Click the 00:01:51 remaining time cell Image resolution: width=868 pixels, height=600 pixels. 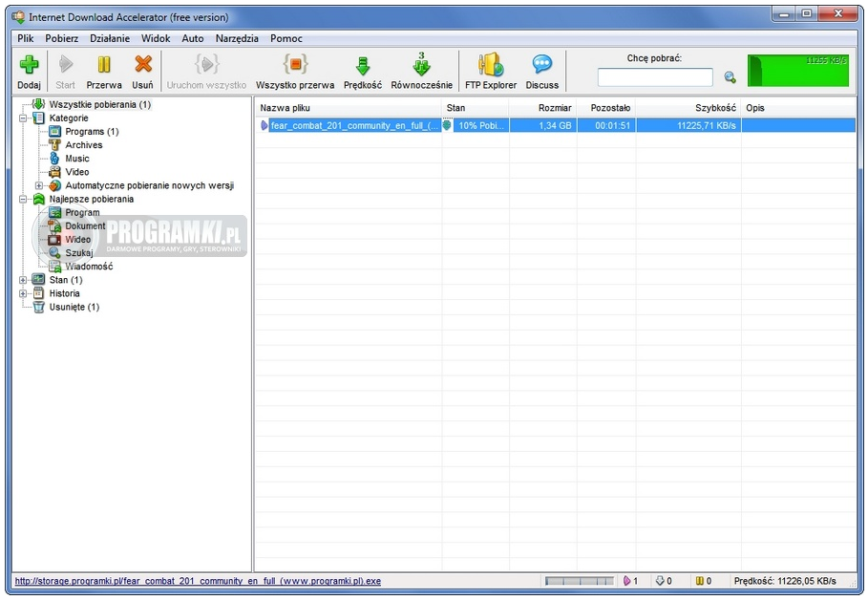point(606,125)
